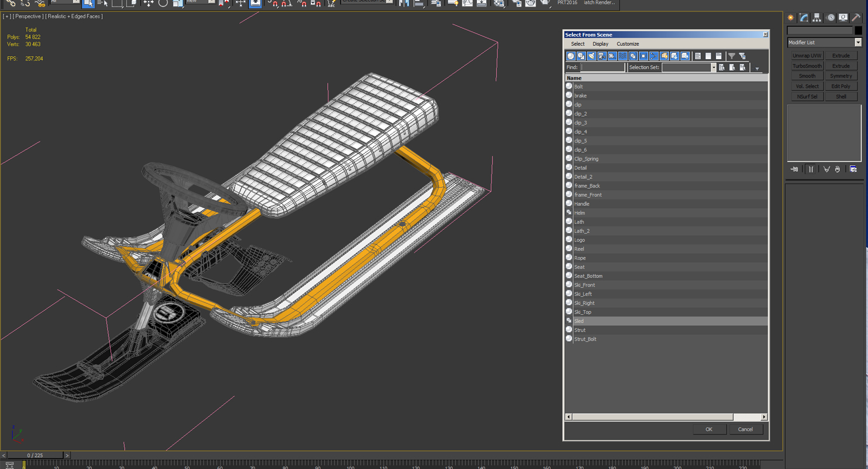Click the right arrow of the time slider
This screenshot has height=469, width=868.
(67, 456)
